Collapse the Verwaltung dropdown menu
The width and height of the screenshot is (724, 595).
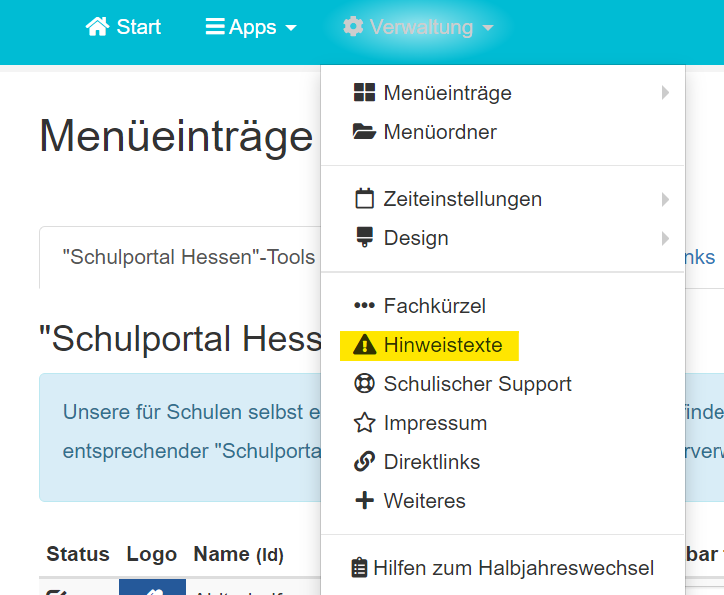[418, 27]
